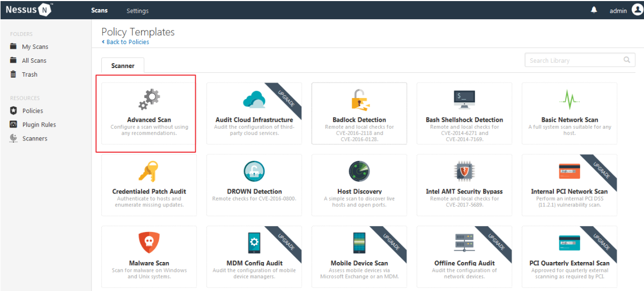
Task: Click the DROWN Detection padlock icon
Action: tap(254, 171)
